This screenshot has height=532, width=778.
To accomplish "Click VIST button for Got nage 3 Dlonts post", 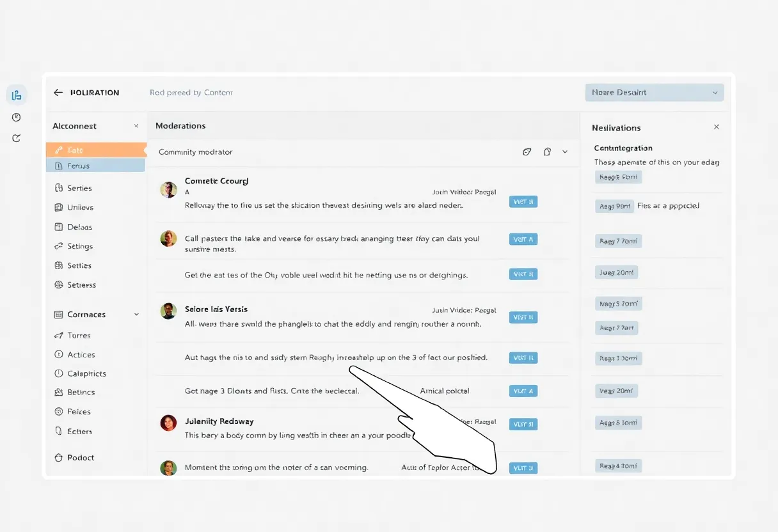I will [x=523, y=391].
